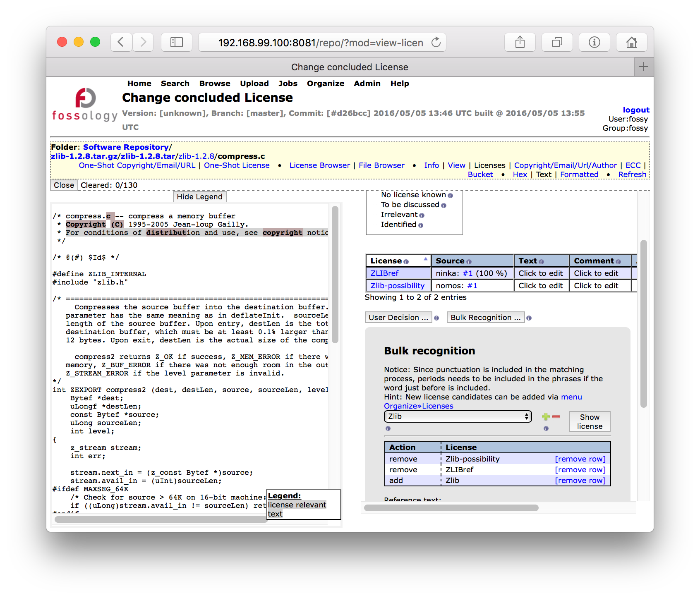Click the code view horizontal scrollbar
700x598 pixels.
pos(161,519)
